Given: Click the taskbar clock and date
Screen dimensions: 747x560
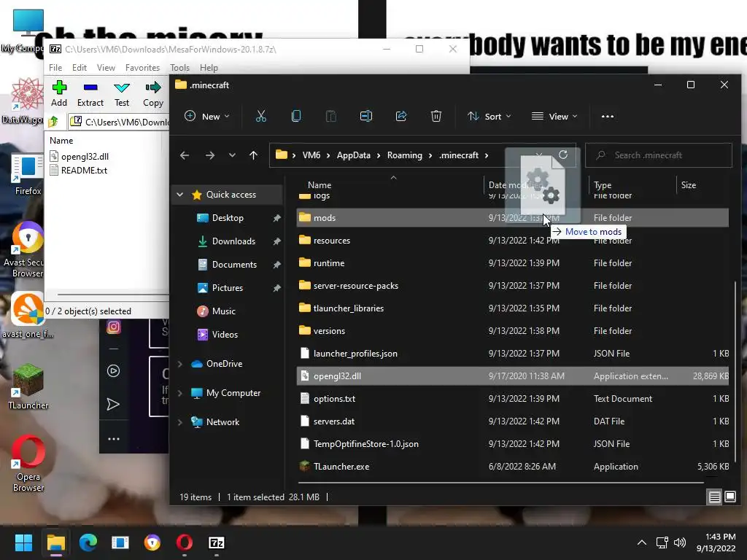Looking at the screenshot, I should [716, 542].
